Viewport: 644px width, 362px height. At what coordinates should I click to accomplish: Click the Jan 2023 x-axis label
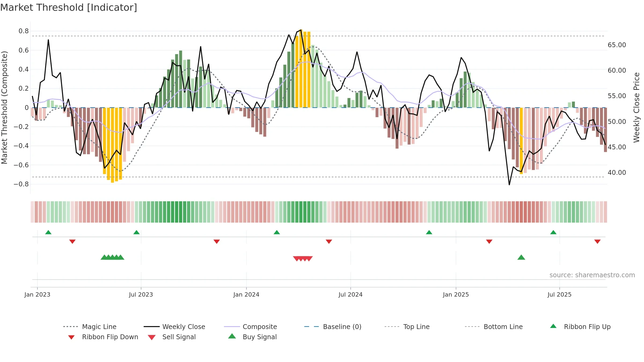(x=37, y=294)
